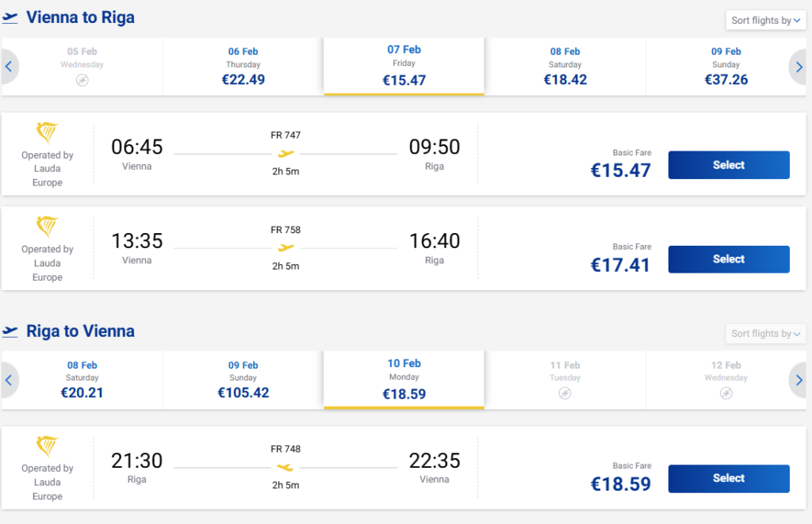Click the no-flight icon under 11 Feb Tuesday
Image resolution: width=812 pixels, height=524 pixels.
point(565,393)
